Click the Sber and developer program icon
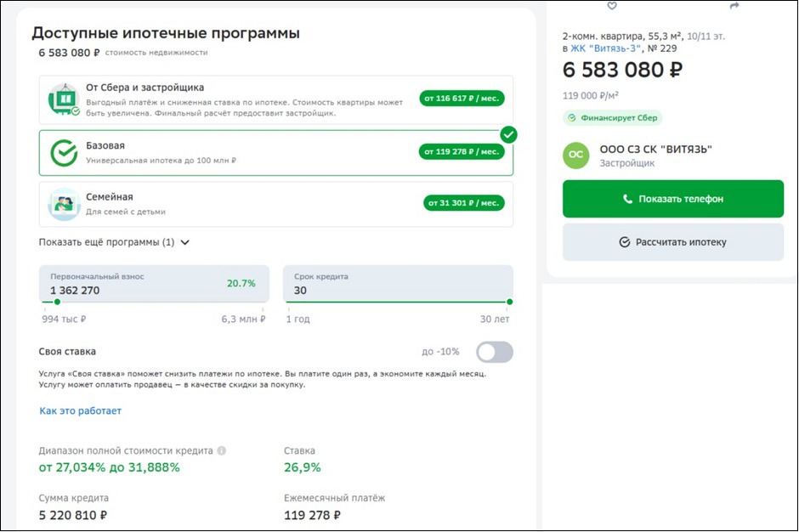The image size is (799, 532). click(x=64, y=100)
